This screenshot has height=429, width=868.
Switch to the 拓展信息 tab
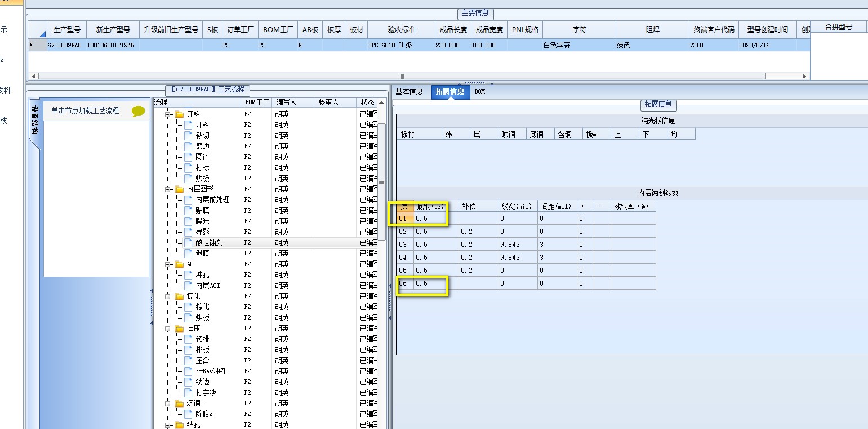click(x=450, y=92)
